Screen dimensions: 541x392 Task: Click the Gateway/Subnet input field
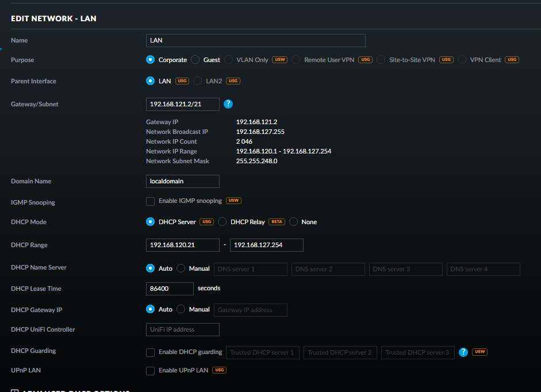[x=182, y=104]
